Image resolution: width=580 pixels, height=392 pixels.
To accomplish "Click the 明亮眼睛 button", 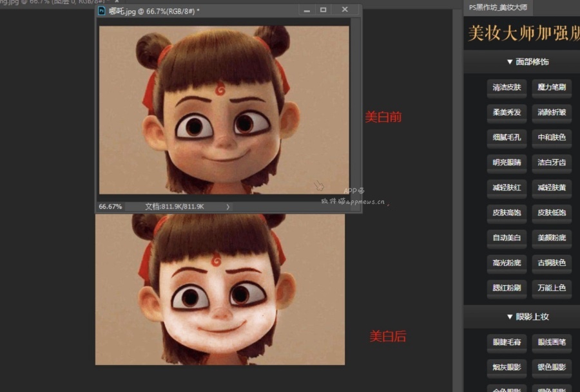I will pos(507,163).
